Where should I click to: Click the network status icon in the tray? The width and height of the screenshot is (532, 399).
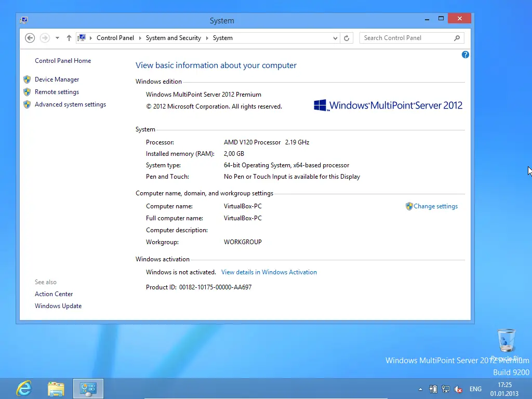[x=445, y=389]
